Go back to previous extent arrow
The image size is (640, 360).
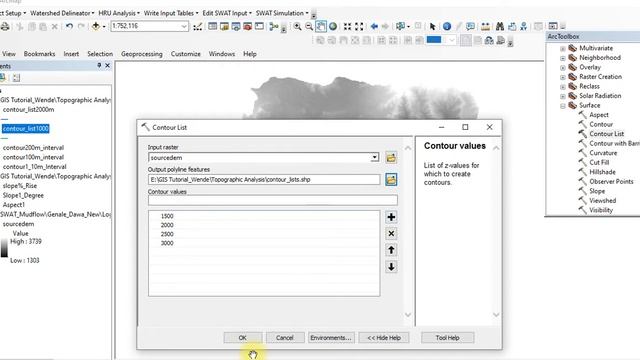click(374, 27)
